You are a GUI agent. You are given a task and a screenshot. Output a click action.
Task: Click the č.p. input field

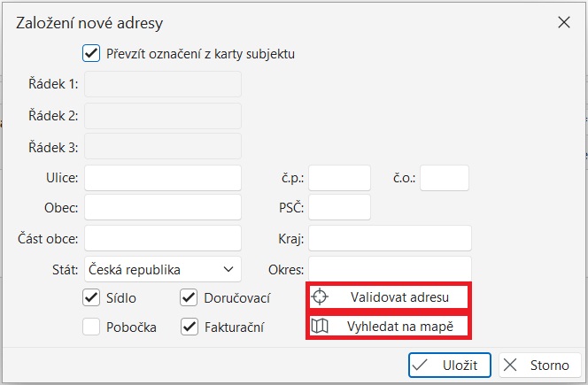pyautogui.click(x=339, y=178)
